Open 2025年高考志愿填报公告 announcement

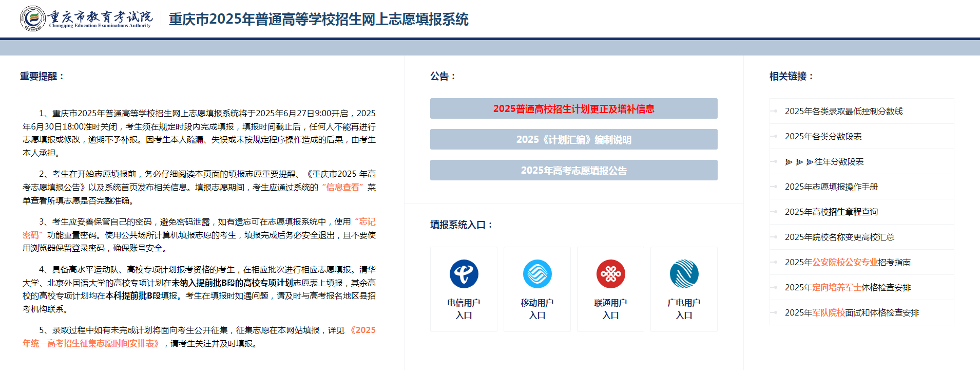coord(574,170)
